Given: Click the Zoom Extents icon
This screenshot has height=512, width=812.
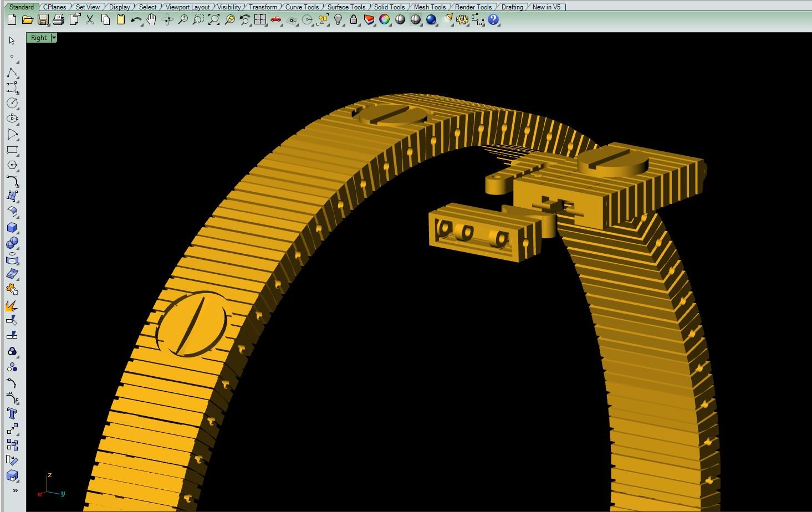Looking at the screenshot, I should point(213,20).
